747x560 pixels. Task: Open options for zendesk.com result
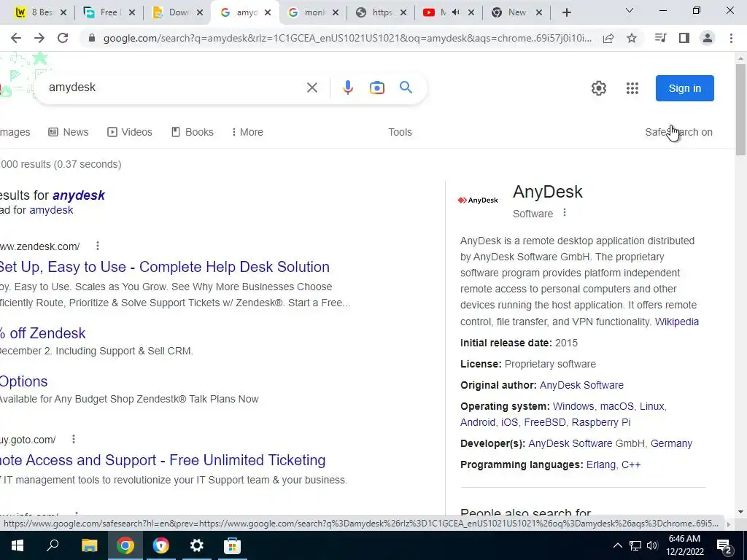(98, 246)
